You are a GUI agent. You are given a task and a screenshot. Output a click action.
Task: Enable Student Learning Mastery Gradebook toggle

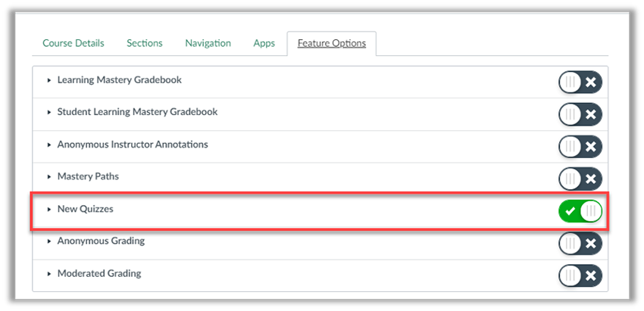(580, 114)
